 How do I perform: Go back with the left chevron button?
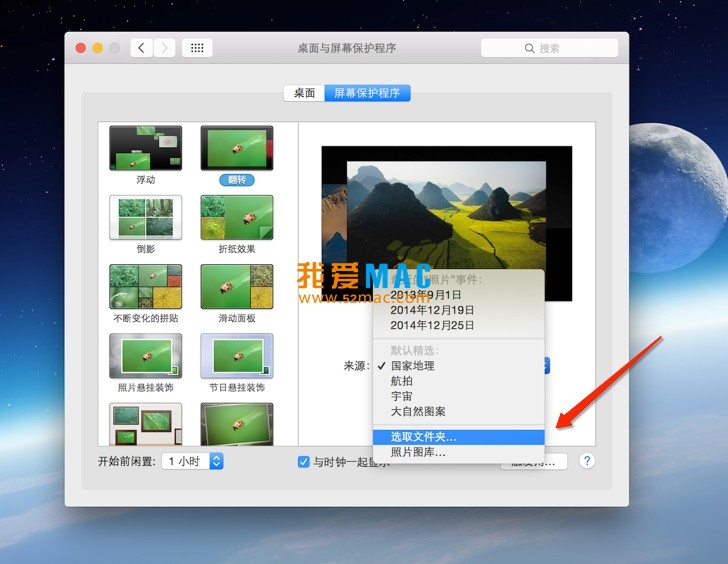pos(142,48)
